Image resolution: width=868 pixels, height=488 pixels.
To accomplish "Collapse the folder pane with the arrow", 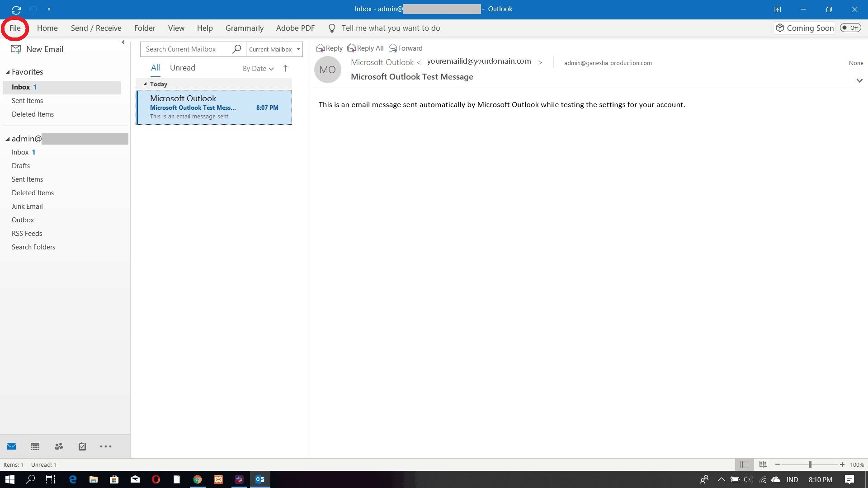I will (x=123, y=42).
